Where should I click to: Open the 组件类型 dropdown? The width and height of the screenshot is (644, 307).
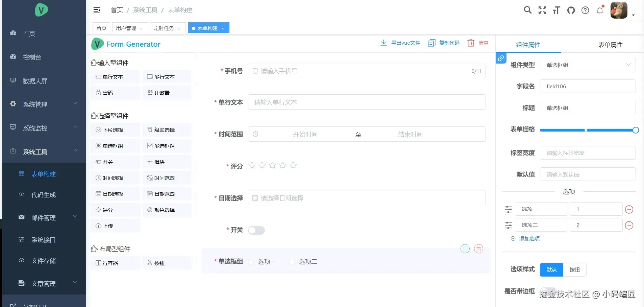(588, 65)
